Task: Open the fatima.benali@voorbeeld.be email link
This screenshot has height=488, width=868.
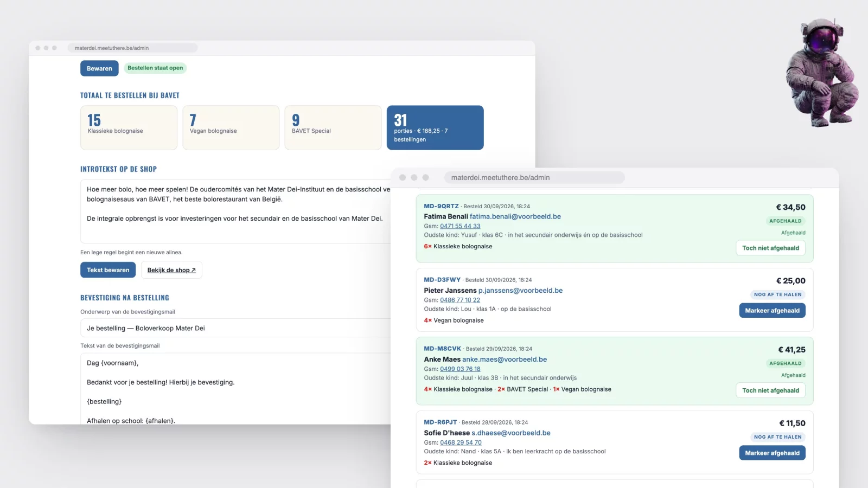Action: 515,216
